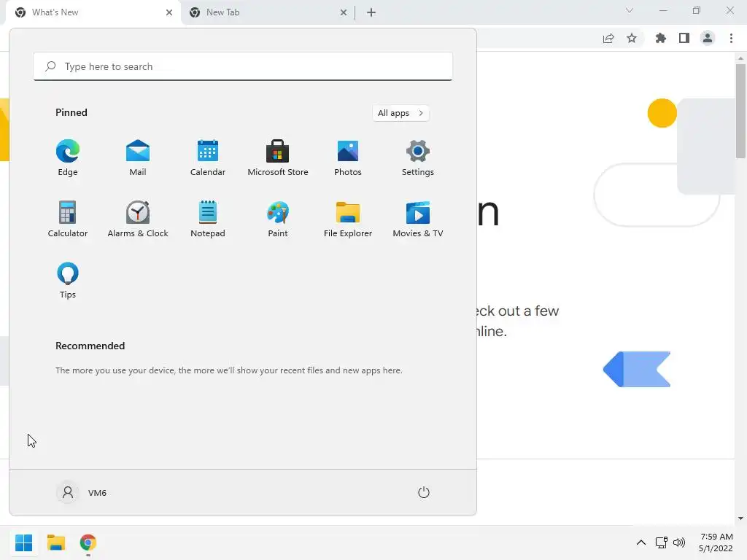Screen dimensions: 747x560
Task: Open the clock showing 7:59 AM
Action: (x=716, y=542)
